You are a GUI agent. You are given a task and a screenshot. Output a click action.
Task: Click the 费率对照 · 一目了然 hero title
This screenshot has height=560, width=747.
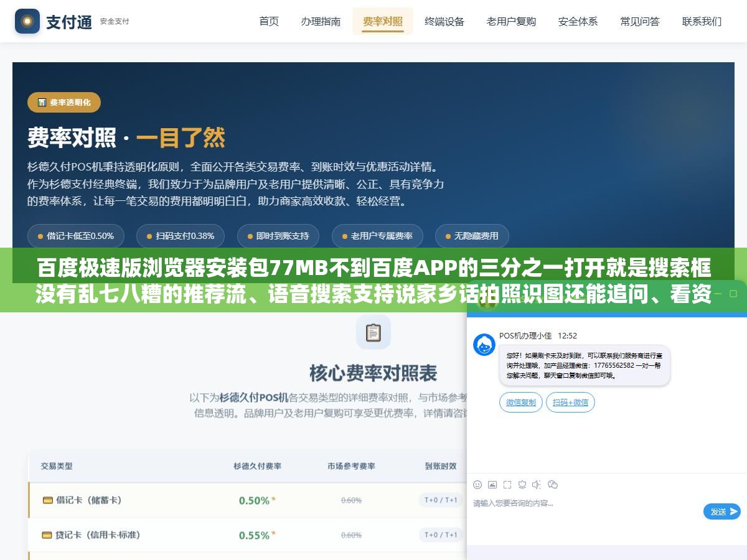pyautogui.click(x=126, y=138)
